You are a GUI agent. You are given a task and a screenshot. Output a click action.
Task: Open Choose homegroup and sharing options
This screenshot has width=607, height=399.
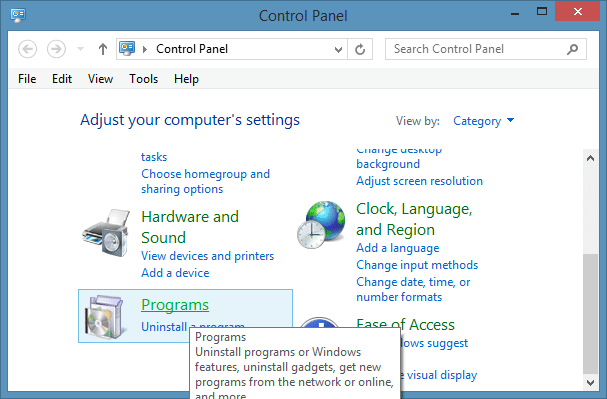(x=206, y=182)
